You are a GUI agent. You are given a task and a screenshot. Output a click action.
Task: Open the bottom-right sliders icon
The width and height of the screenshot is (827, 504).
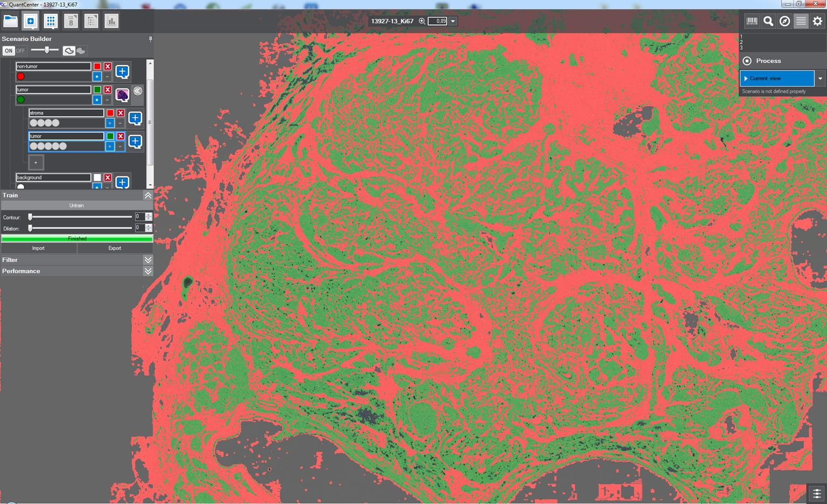click(x=817, y=493)
